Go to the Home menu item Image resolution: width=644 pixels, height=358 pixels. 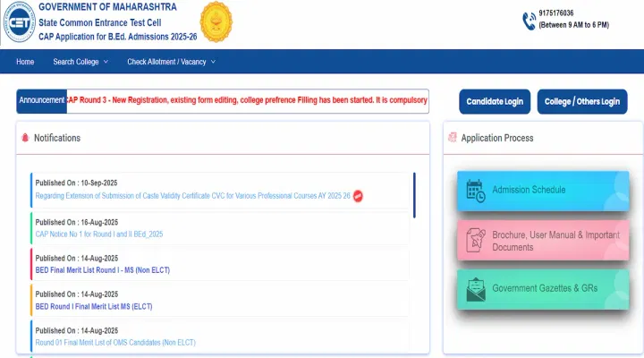[x=25, y=62]
